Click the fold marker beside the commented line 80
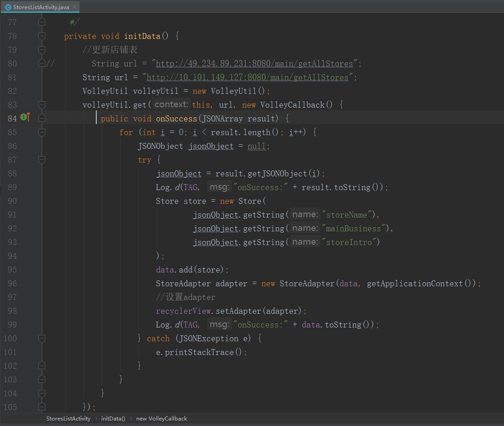 (x=42, y=63)
